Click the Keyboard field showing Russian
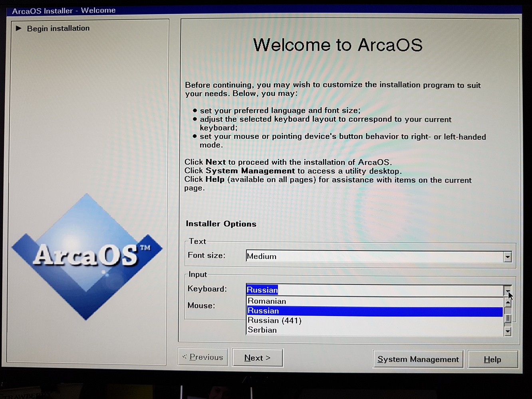The image size is (532, 399). tap(375, 290)
